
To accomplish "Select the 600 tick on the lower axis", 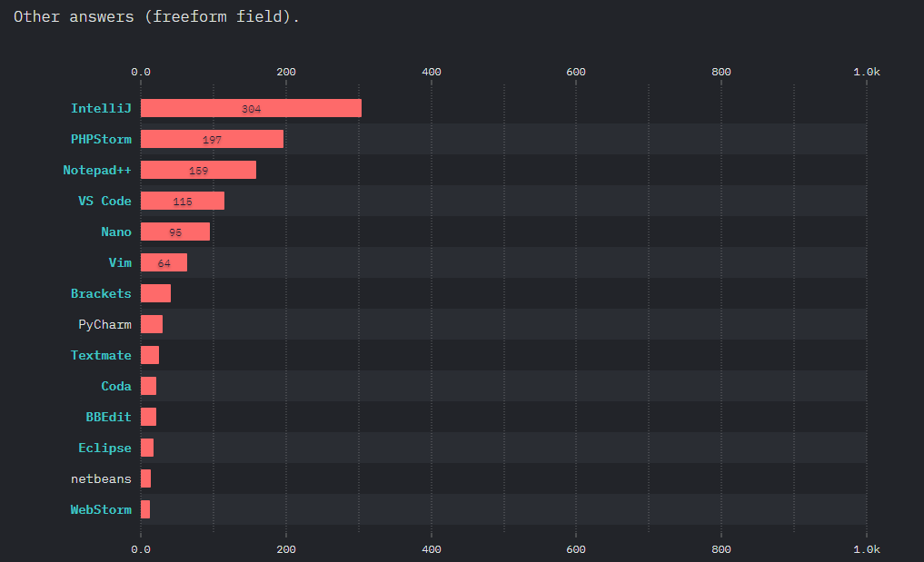I will point(576,549).
